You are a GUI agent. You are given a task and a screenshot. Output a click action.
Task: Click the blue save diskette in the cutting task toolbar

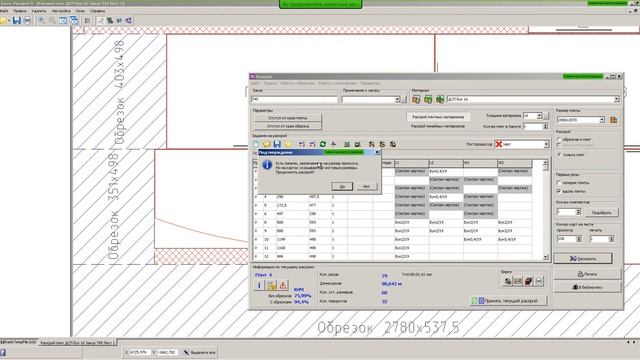point(277,144)
